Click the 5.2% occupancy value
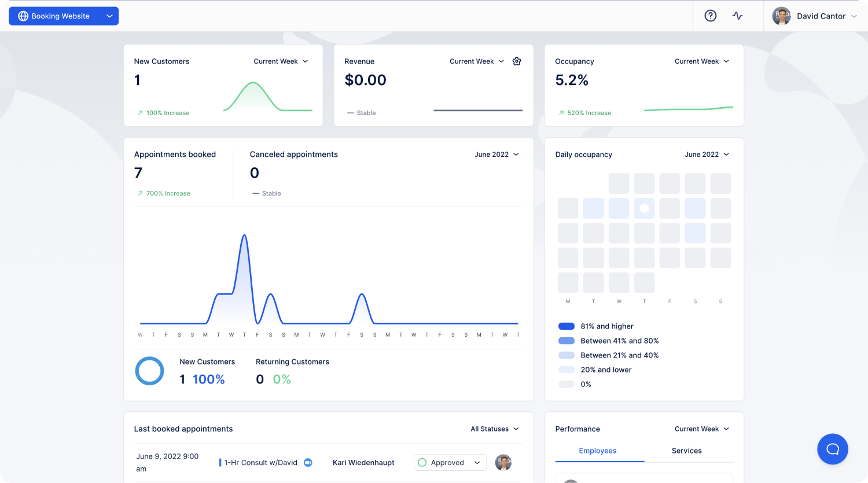Viewport: 868px width, 483px height. click(572, 80)
